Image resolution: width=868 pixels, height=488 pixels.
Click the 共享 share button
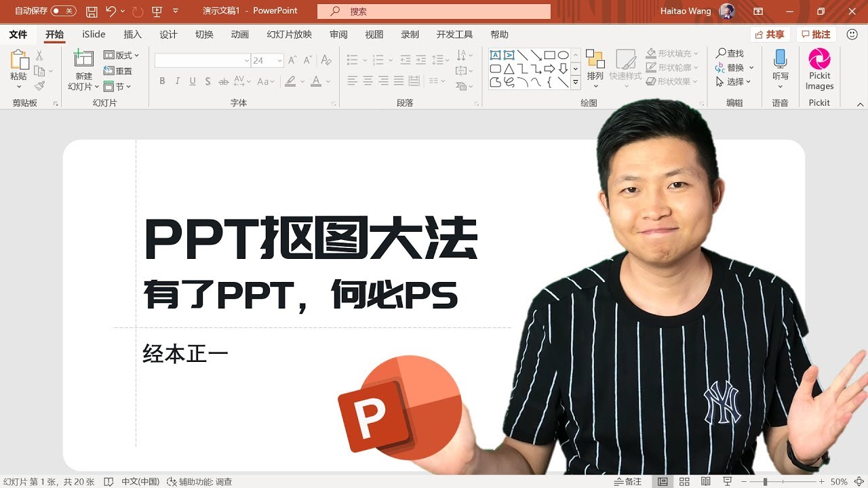tap(770, 35)
